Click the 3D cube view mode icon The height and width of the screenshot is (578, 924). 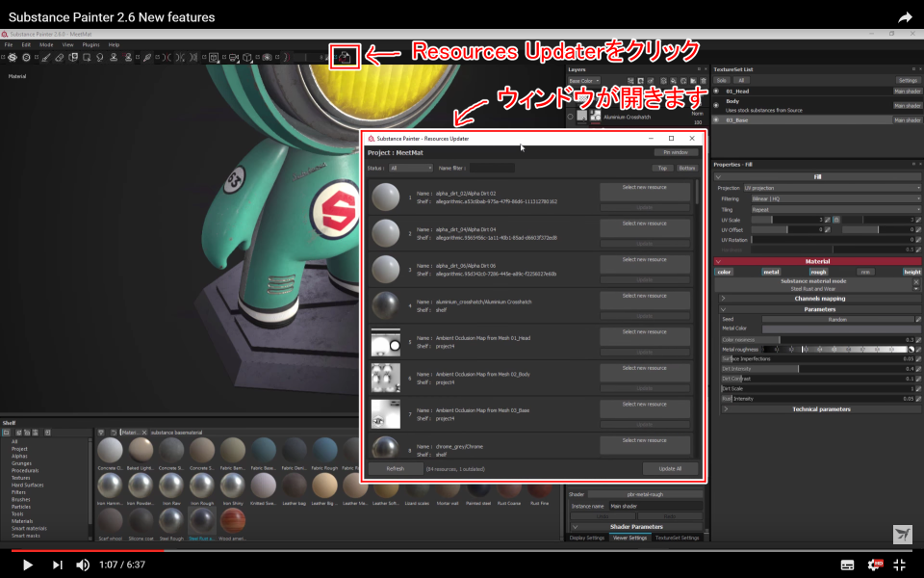click(247, 57)
